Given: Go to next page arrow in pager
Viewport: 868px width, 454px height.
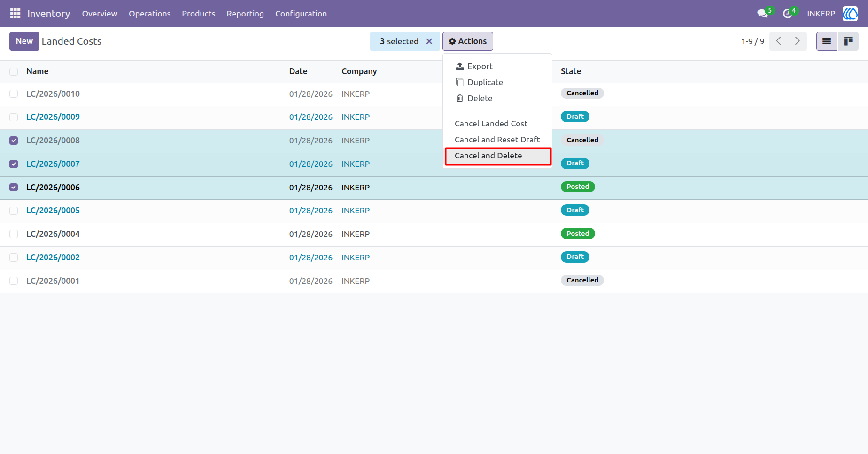Looking at the screenshot, I should (x=798, y=41).
